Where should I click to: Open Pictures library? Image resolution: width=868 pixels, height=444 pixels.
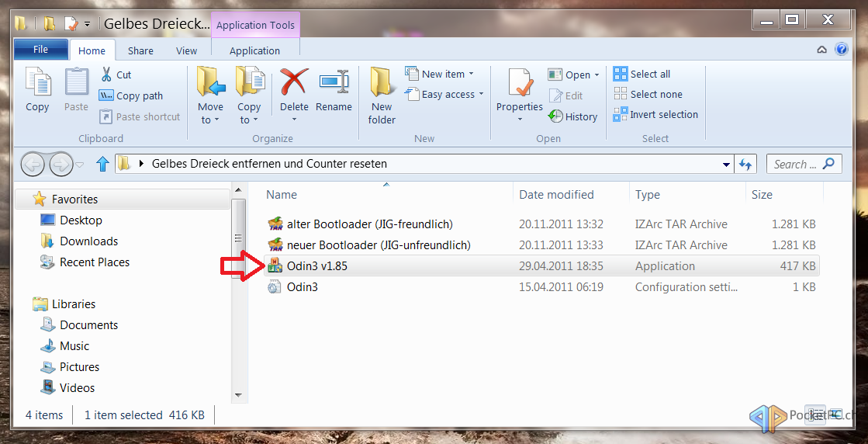(79, 367)
